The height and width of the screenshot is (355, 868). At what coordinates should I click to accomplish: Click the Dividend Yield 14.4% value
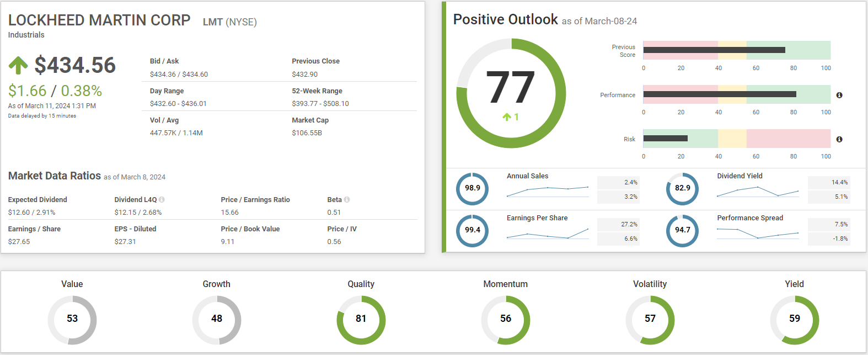click(x=840, y=182)
